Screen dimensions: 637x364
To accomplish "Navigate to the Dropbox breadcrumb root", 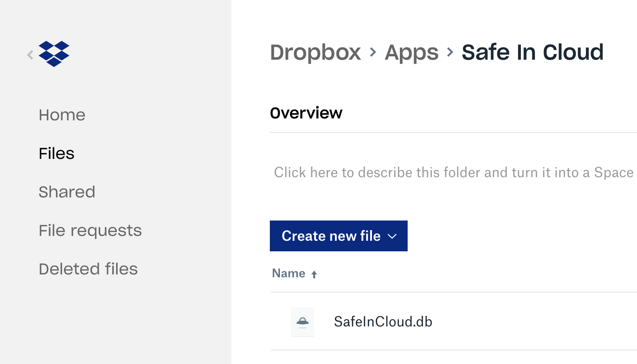I will (316, 52).
